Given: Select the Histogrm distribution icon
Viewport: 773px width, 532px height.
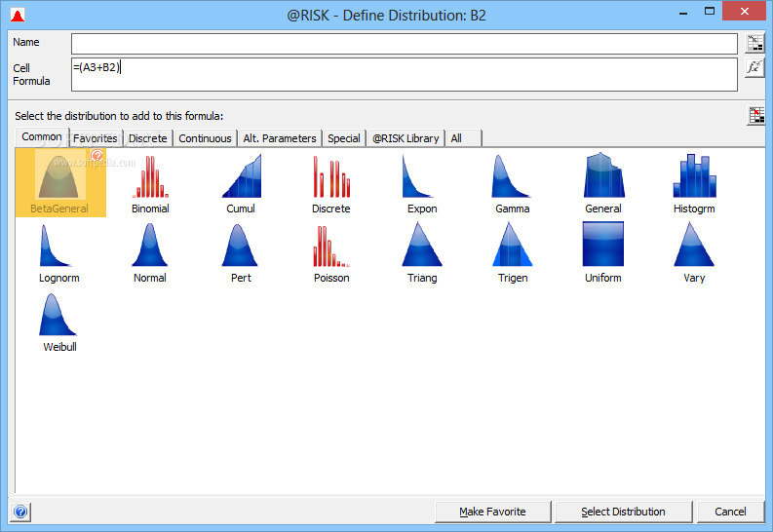Looking at the screenshot, I should coord(694,183).
